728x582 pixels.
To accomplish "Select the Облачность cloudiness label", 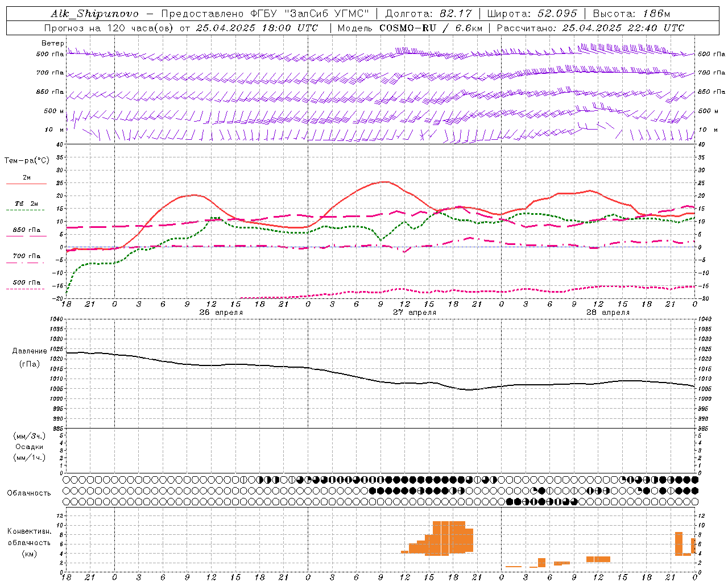I will click(29, 493).
